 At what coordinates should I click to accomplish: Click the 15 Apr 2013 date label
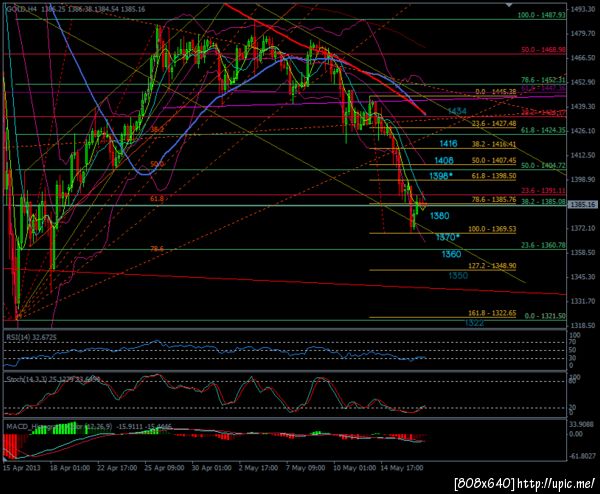pos(22,468)
